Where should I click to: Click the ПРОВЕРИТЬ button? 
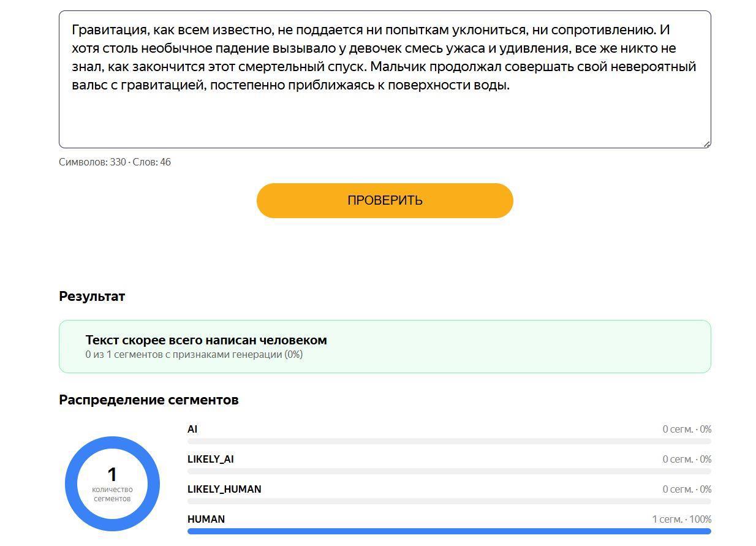coord(384,200)
